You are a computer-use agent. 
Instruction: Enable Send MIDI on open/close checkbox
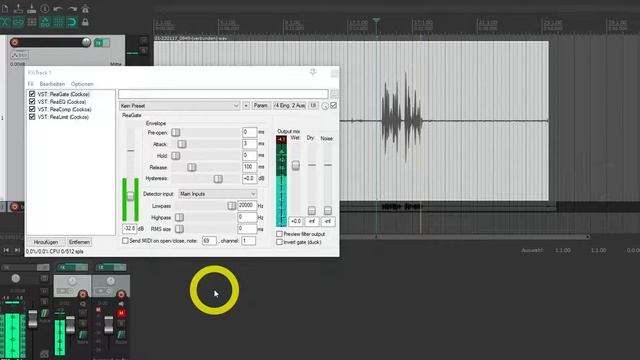[125, 241]
